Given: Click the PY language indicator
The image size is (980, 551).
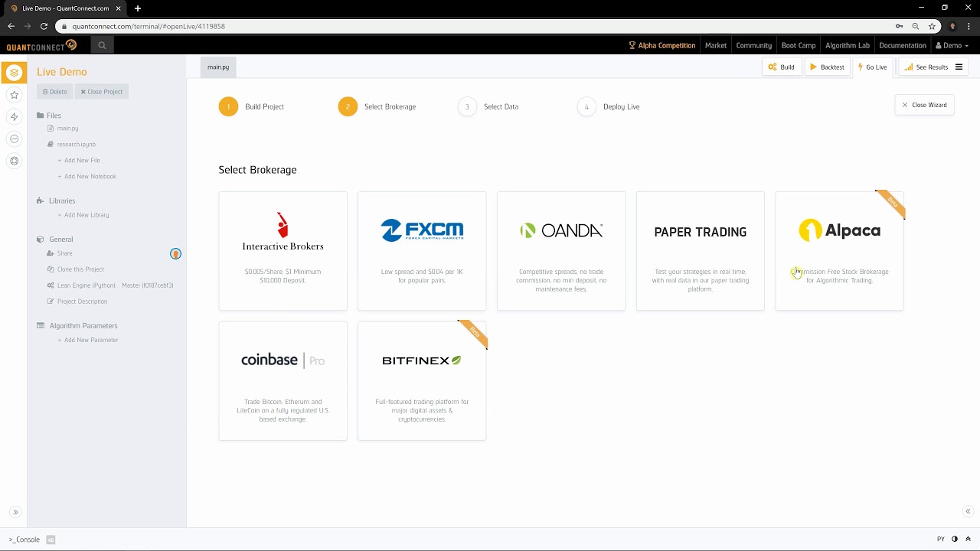Looking at the screenshot, I should [941, 540].
